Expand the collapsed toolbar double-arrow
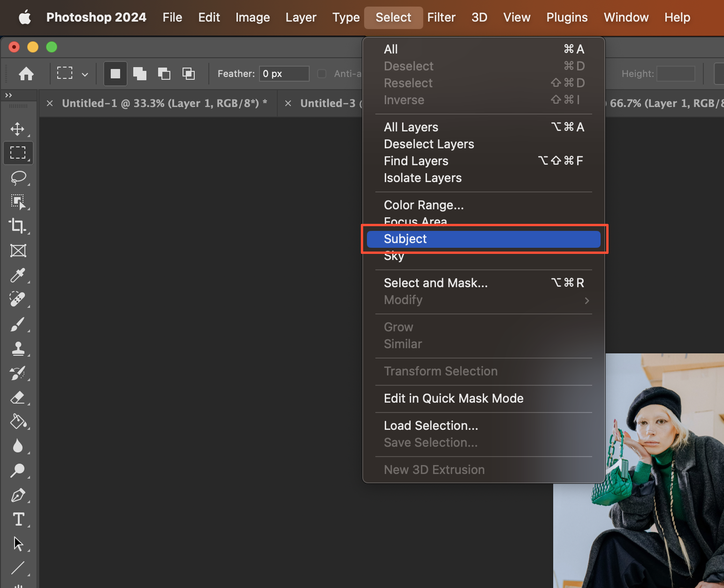This screenshot has height=588, width=724. 8,95
